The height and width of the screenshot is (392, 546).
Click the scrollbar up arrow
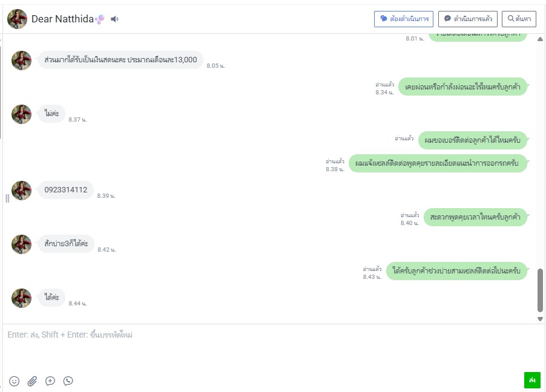tap(540, 39)
